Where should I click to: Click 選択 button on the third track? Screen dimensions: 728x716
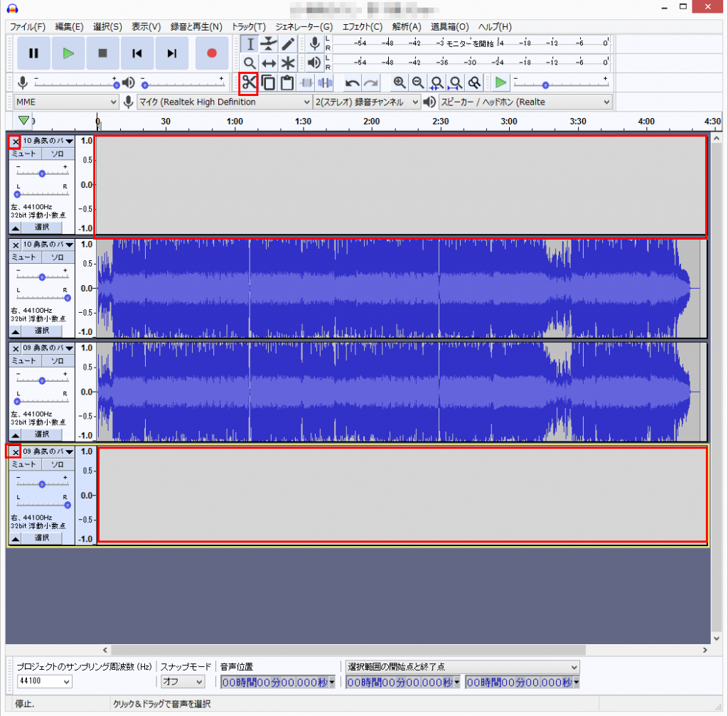click(x=42, y=434)
